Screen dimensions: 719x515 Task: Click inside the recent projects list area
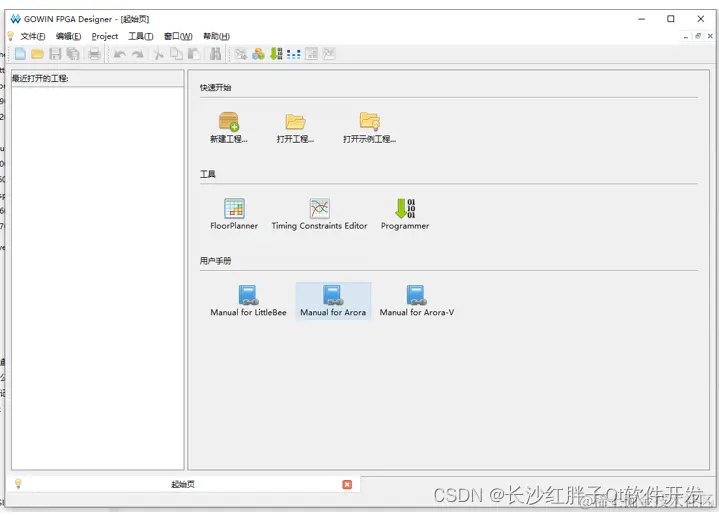click(x=98, y=277)
